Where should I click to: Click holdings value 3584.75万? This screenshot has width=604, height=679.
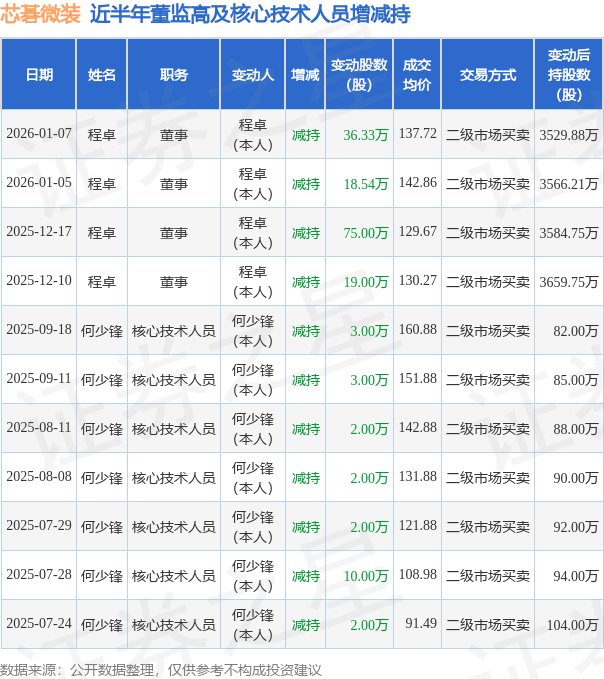point(569,233)
